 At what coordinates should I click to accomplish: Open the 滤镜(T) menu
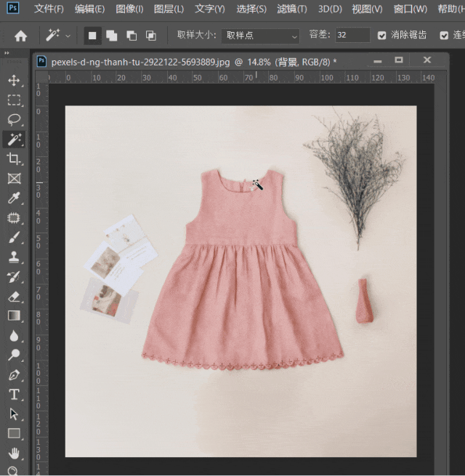[292, 9]
